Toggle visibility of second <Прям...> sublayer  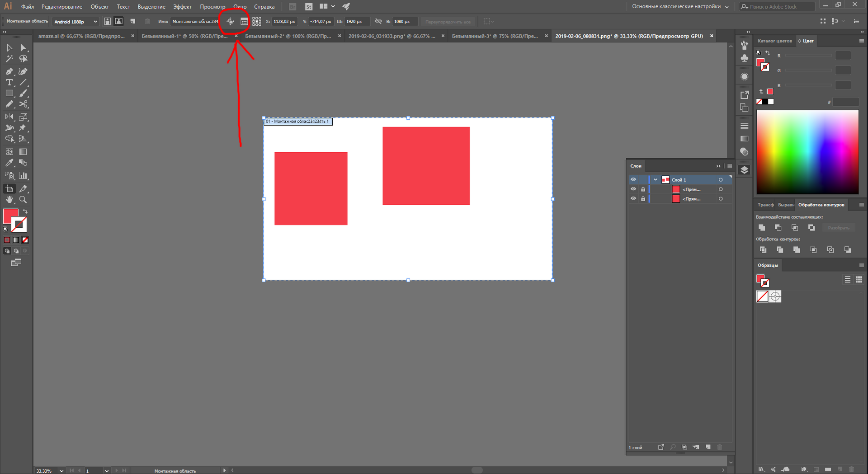coord(633,199)
